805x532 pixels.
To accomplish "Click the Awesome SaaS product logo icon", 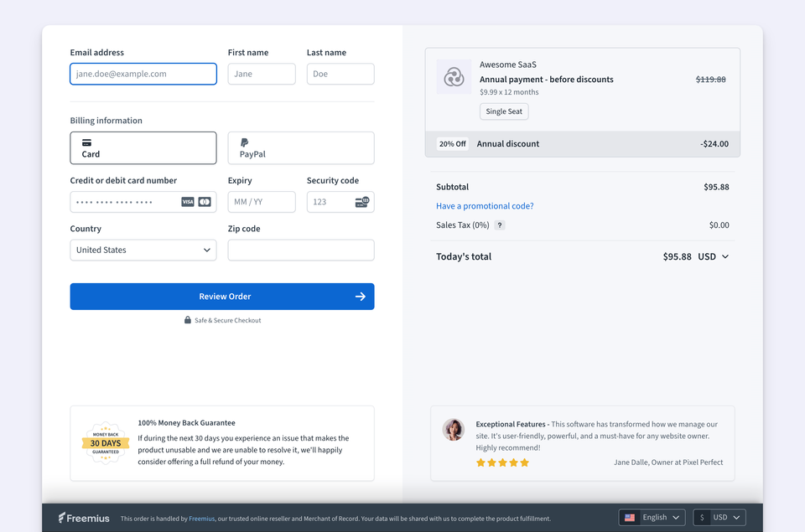I will (x=454, y=77).
